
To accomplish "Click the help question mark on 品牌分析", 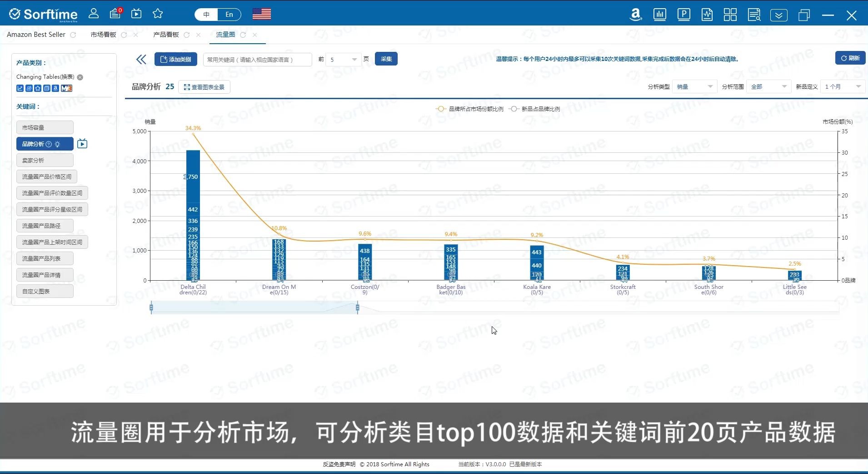I will tap(49, 144).
